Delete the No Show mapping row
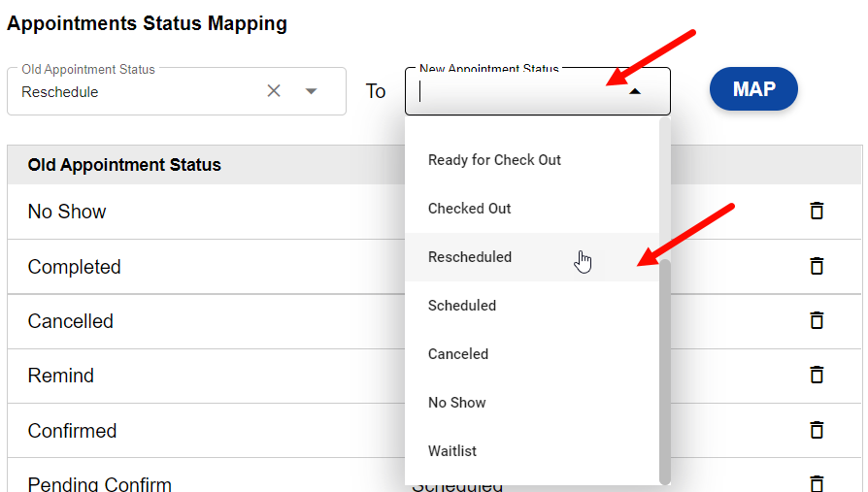This screenshot has width=868, height=492. (x=817, y=211)
